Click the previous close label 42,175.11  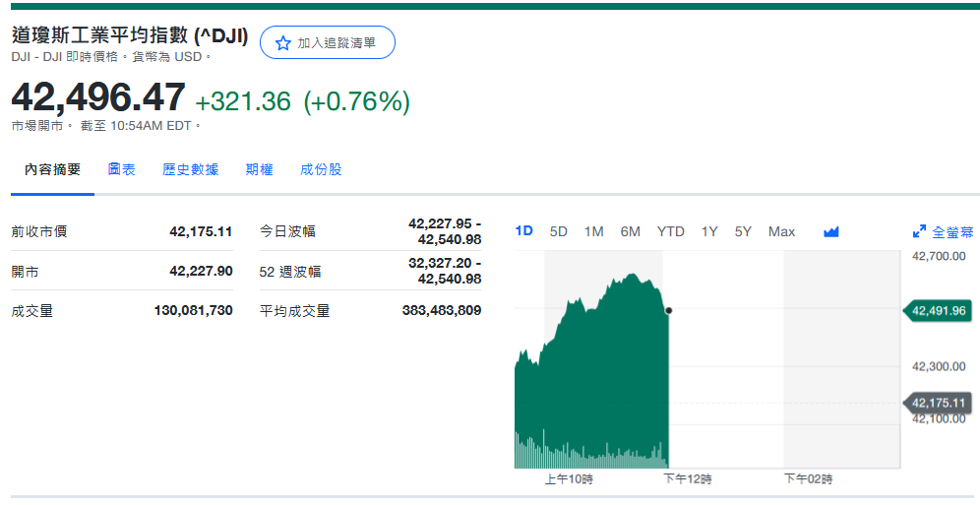[x=939, y=403]
